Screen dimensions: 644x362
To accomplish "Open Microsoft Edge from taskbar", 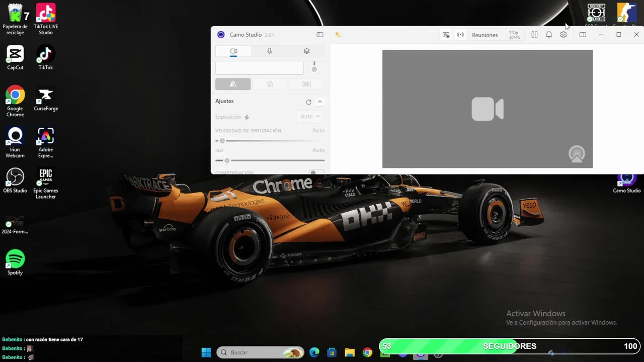I will [314, 352].
